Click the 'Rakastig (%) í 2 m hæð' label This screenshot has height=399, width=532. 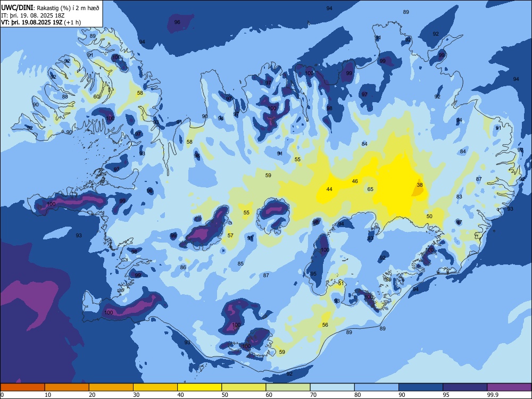68,8
